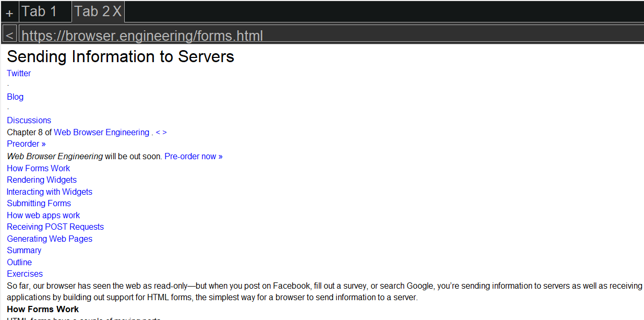Open the Rendering Widgets section

point(41,180)
